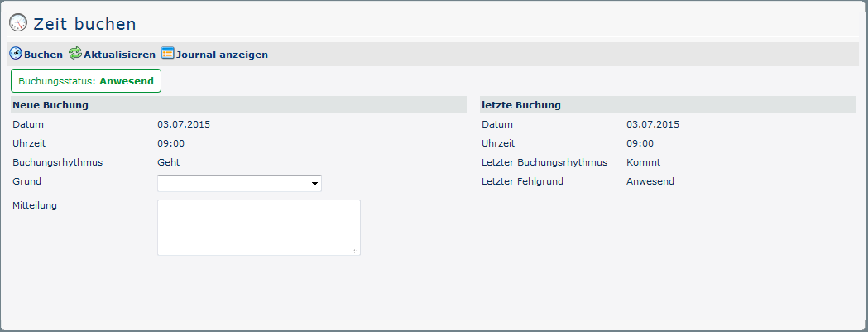Image resolution: width=868 pixels, height=332 pixels.
Task: Focus the Mitteilung text area
Action: click(x=258, y=227)
